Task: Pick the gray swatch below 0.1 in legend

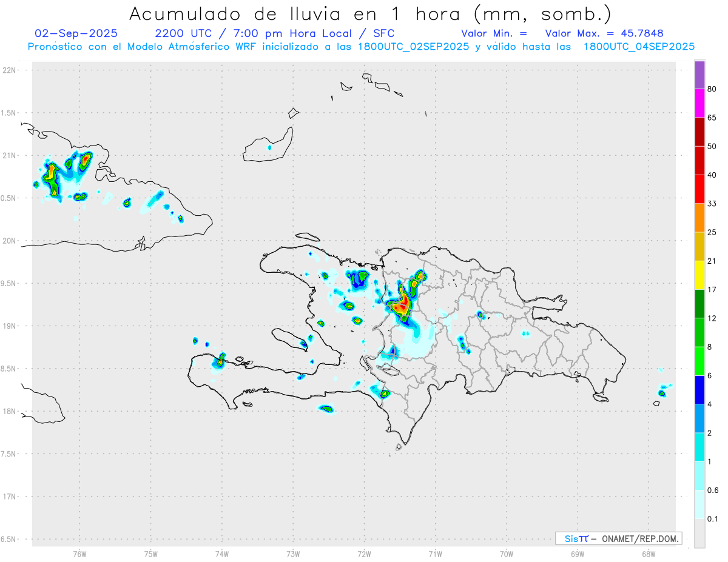Action: 699,533
